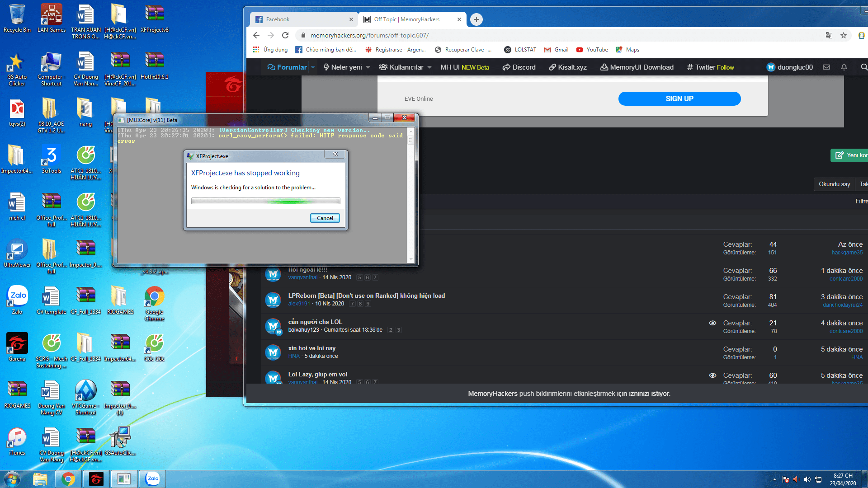This screenshot has width=868, height=488.
Task: Click the volume icon in system tray
Action: 807,479
